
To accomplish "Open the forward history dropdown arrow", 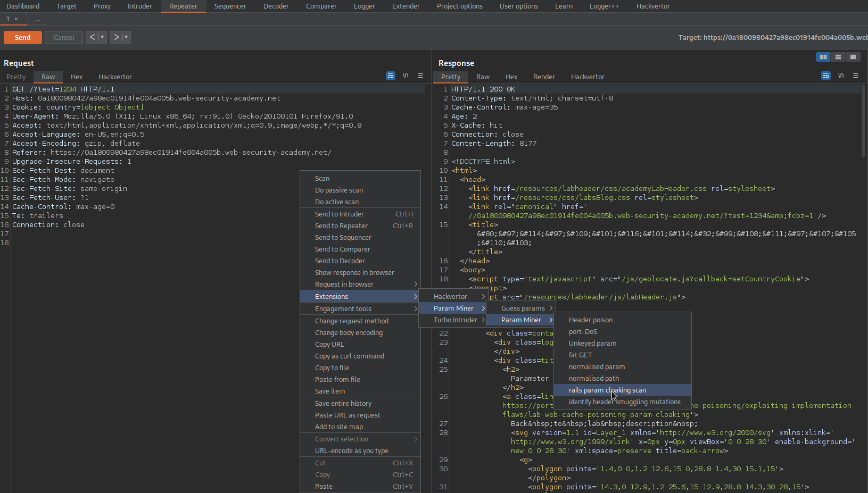I will (126, 37).
